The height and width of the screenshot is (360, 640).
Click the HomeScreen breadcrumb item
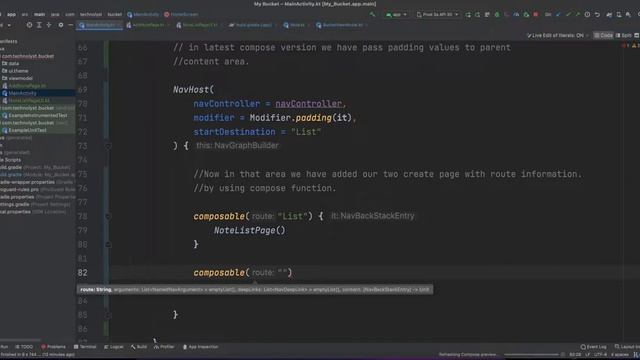coord(181,14)
